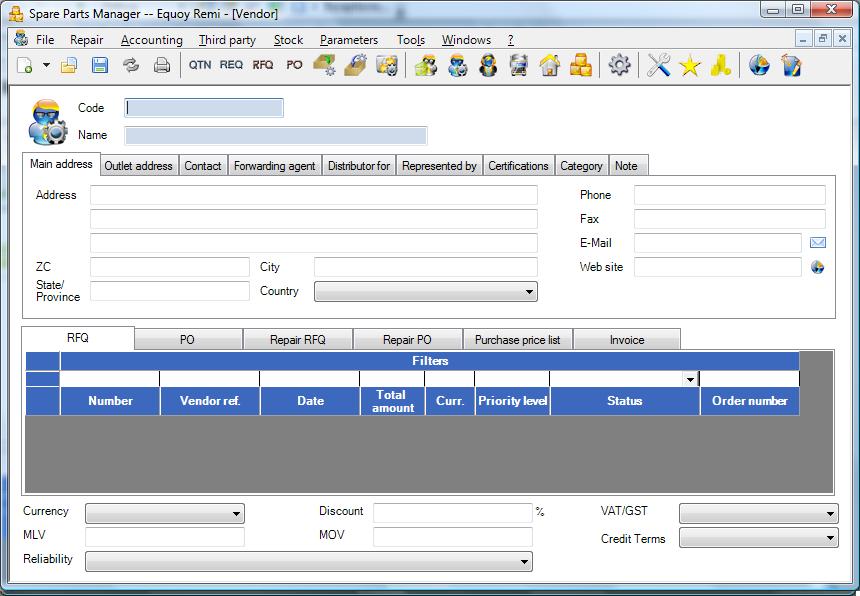Open RFQ from the toolbar

point(263,65)
